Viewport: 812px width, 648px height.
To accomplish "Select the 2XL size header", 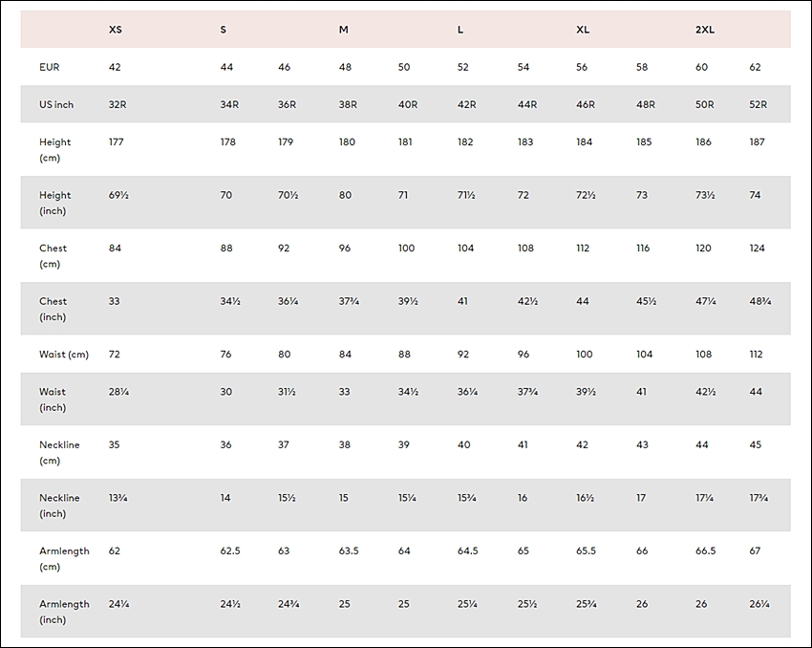I will click(705, 30).
